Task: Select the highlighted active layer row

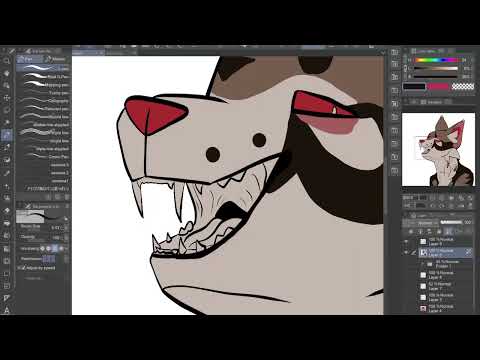Action: click(x=446, y=253)
